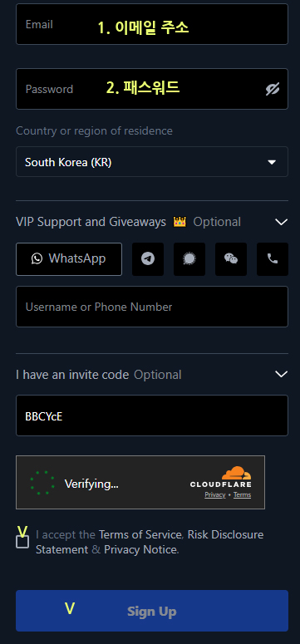Open the Privacy Notice link
The height and width of the screenshot is (644, 300).
pyautogui.click(x=140, y=549)
